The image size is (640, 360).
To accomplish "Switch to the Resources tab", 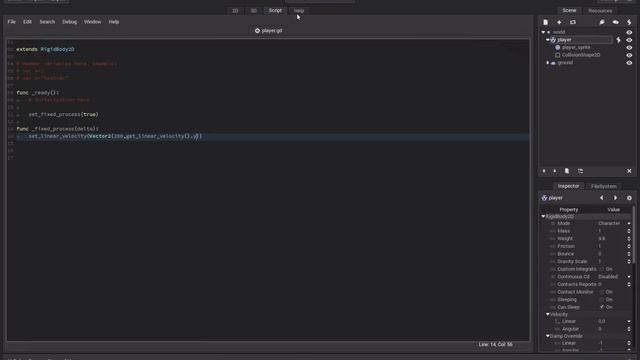I will click(600, 11).
